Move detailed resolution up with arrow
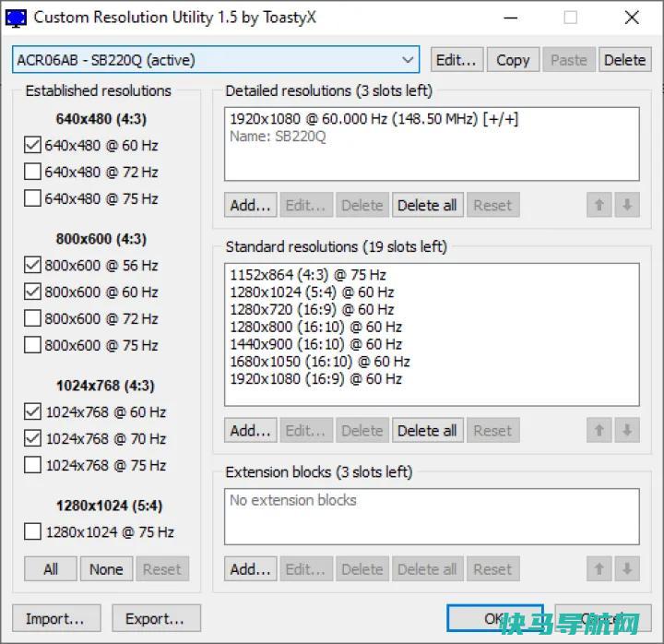Image resolution: width=664 pixels, height=644 pixels. click(599, 206)
